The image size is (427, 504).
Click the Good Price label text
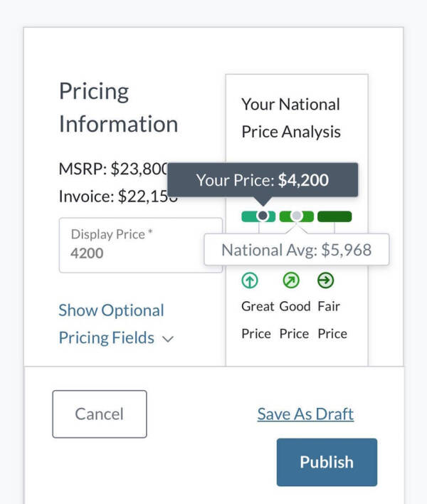(295, 320)
